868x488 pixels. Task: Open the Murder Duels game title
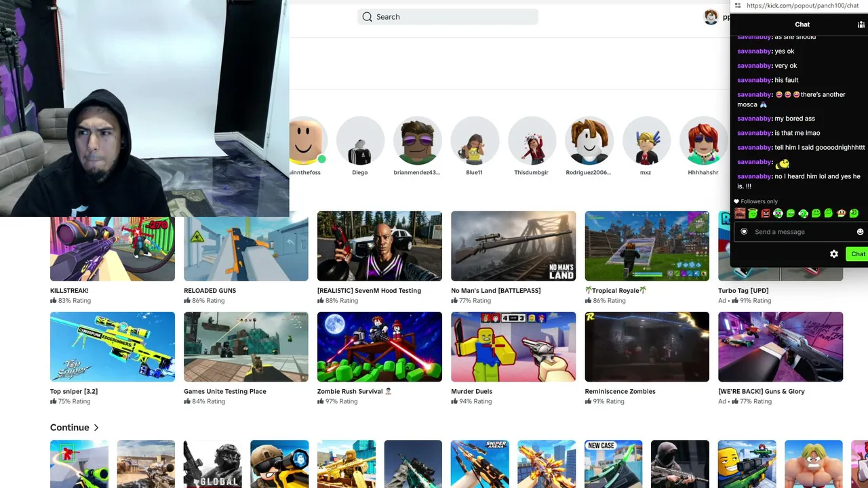coord(471,392)
